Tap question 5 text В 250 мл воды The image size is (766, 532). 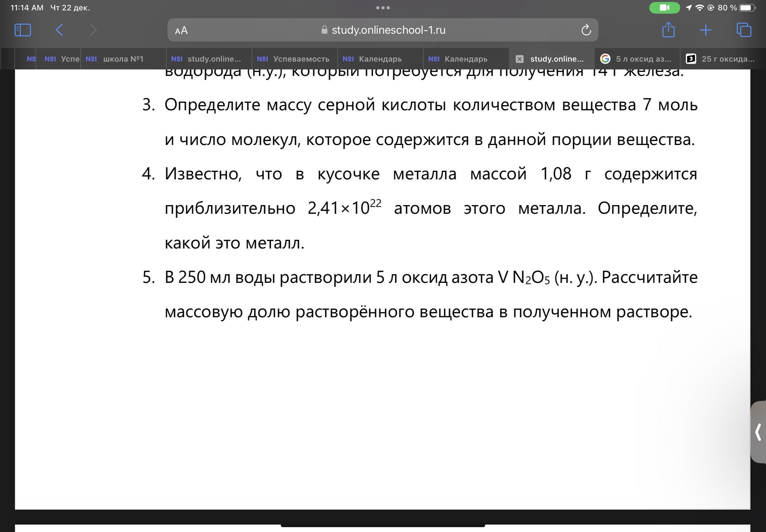click(431, 294)
